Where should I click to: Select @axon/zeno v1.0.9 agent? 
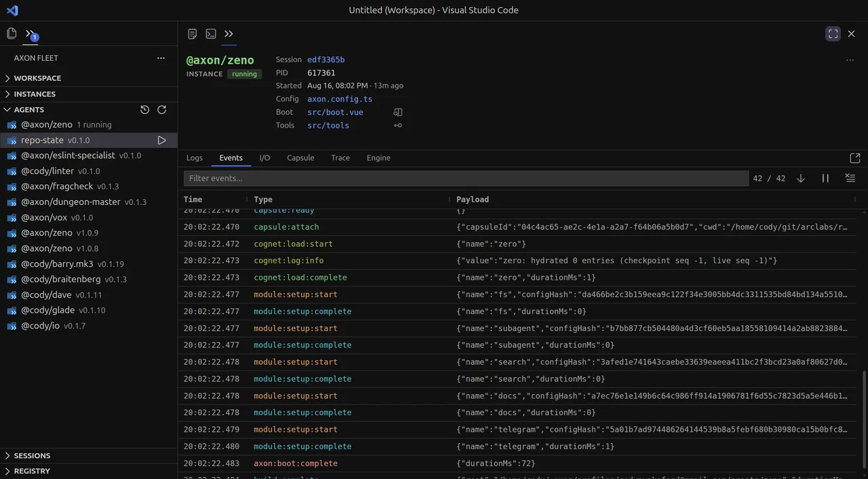[x=88, y=233]
